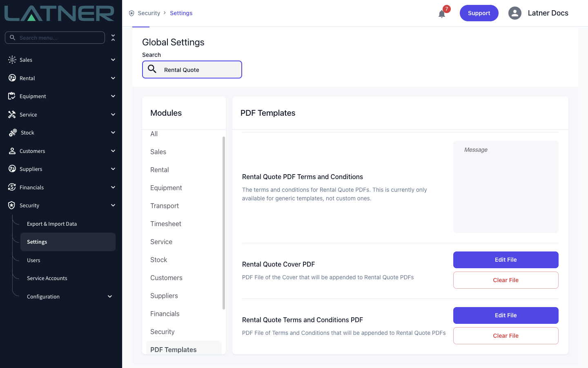Click the user avatar icon
The image size is (588, 368).
point(515,13)
